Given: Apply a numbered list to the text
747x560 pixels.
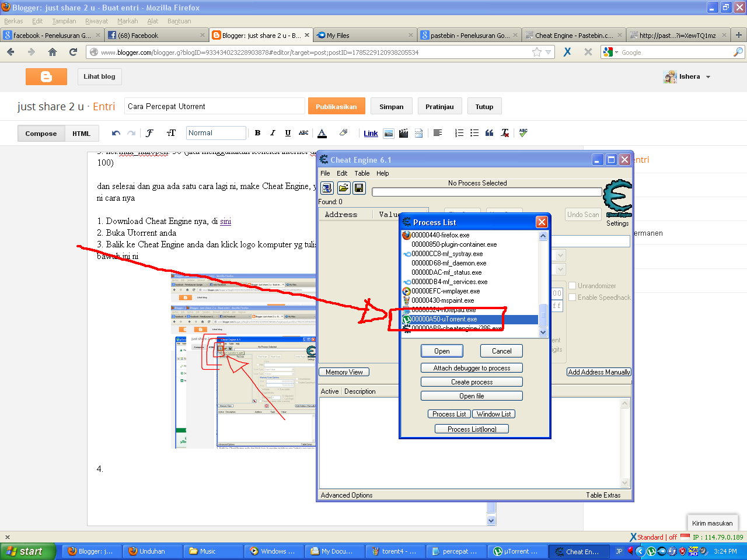Looking at the screenshot, I should pyautogui.click(x=459, y=133).
